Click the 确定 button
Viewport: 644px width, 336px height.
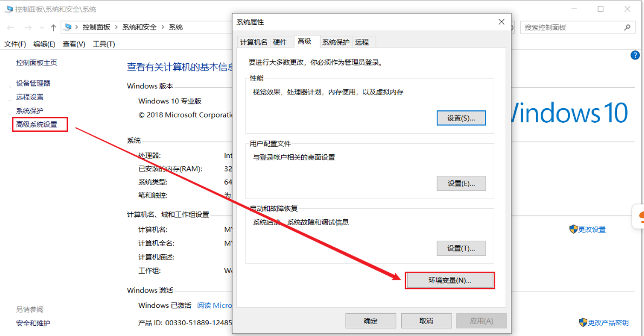click(370, 321)
